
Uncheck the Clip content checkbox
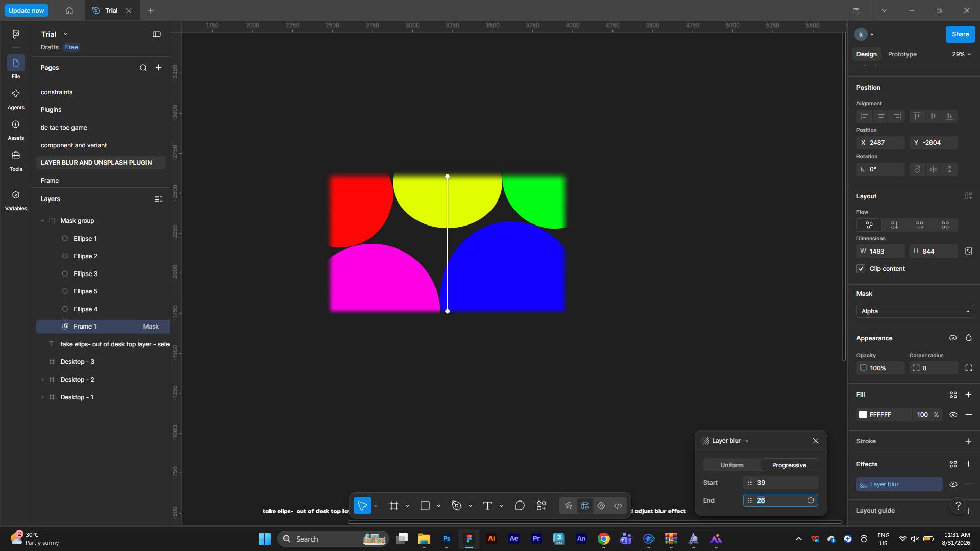861,269
